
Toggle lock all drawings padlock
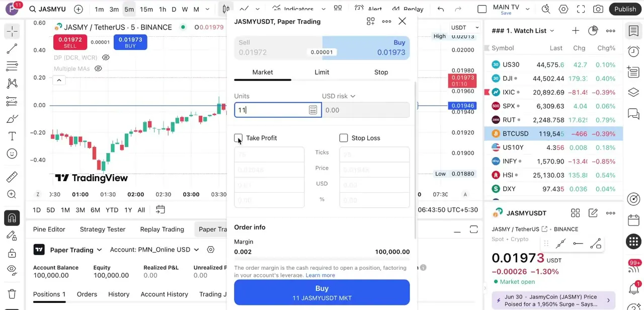click(x=12, y=253)
